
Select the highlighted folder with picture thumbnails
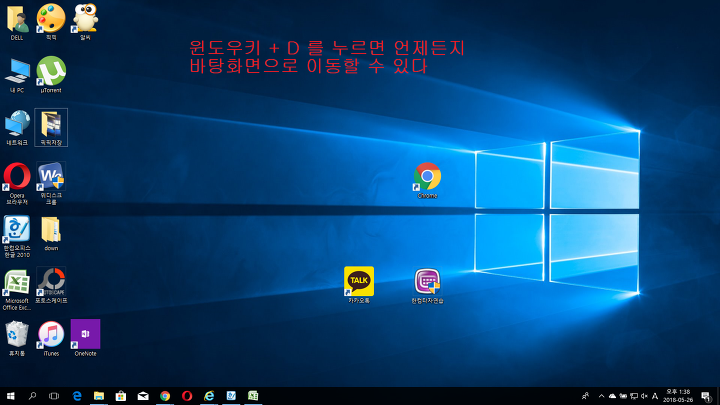click(x=51, y=128)
